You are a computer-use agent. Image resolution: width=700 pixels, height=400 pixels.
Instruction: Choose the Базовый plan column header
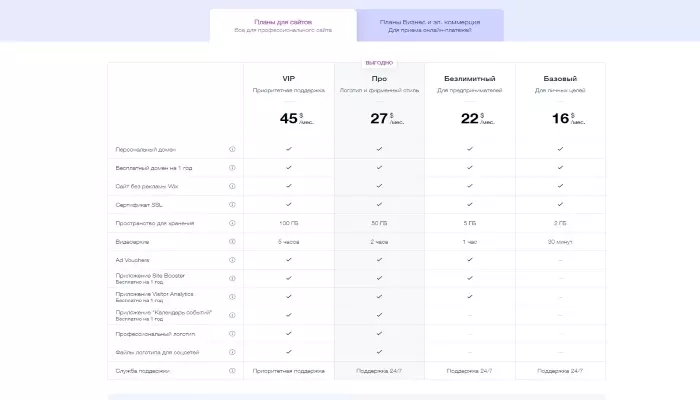click(560, 79)
